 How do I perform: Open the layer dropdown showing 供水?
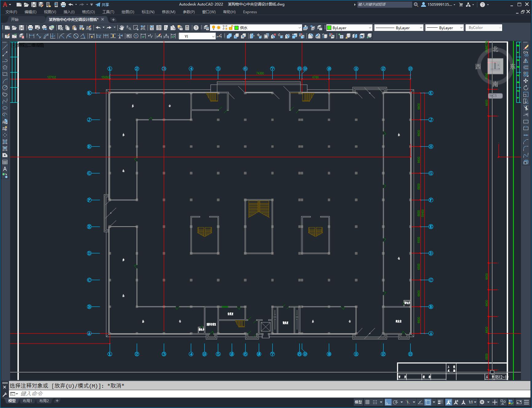point(256,28)
